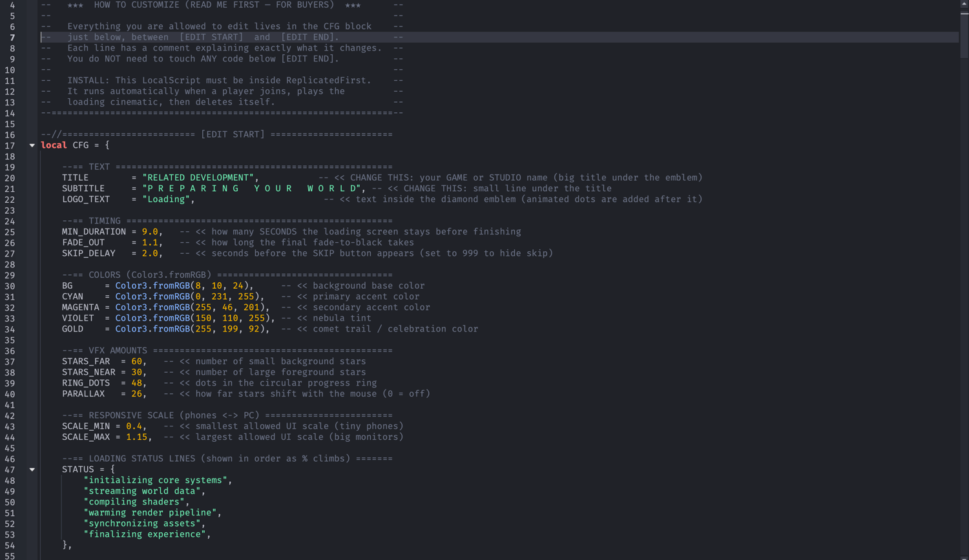Click line number 7 in the gutter
969x560 pixels.
click(x=12, y=37)
